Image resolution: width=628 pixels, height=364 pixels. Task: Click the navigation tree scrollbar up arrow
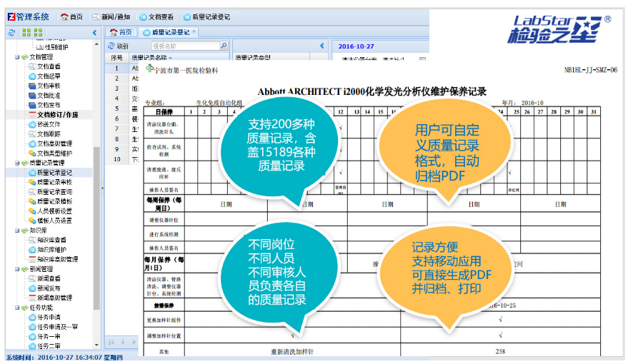click(96, 44)
